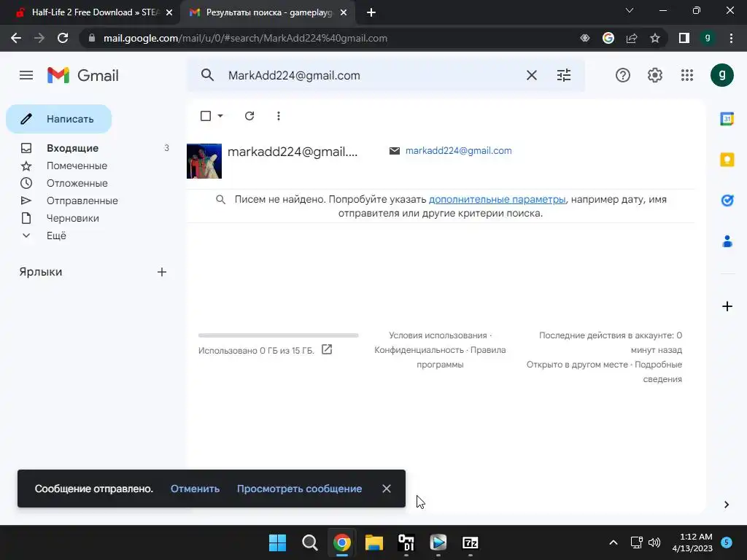Refresh the message list
Image resolution: width=747 pixels, height=560 pixels.
point(249,116)
